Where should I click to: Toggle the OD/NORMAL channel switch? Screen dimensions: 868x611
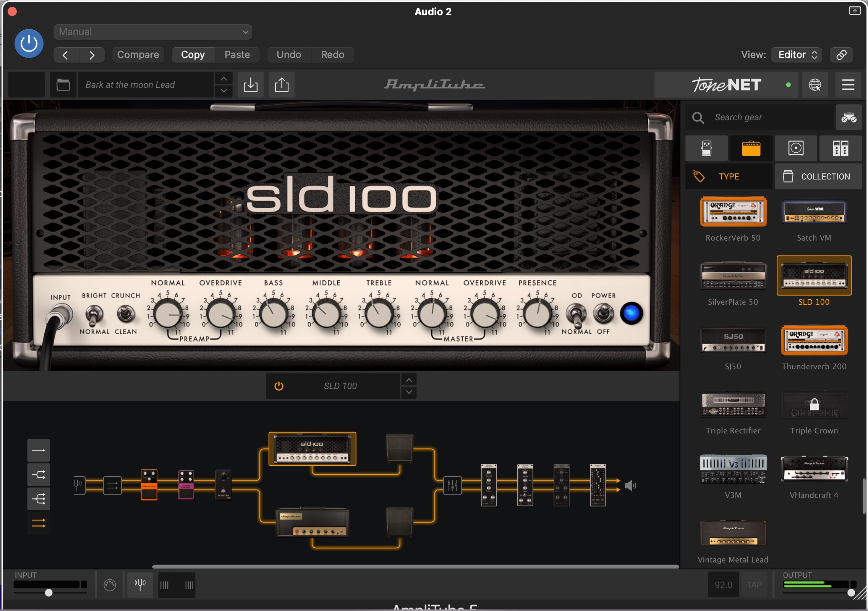click(x=576, y=315)
